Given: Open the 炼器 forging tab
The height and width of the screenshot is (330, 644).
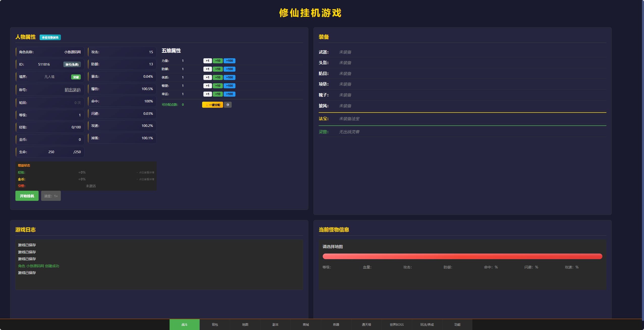Looking at the screenshot, I should (336, 324).
